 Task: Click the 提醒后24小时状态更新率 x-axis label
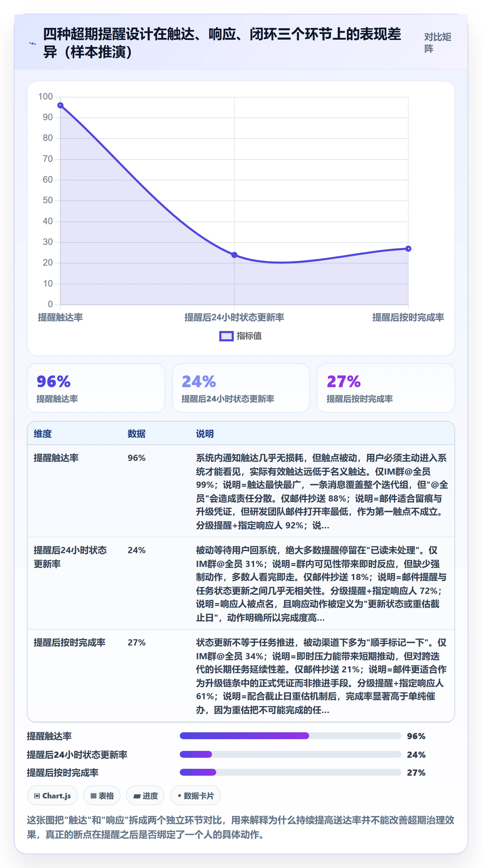coord(234,317)
